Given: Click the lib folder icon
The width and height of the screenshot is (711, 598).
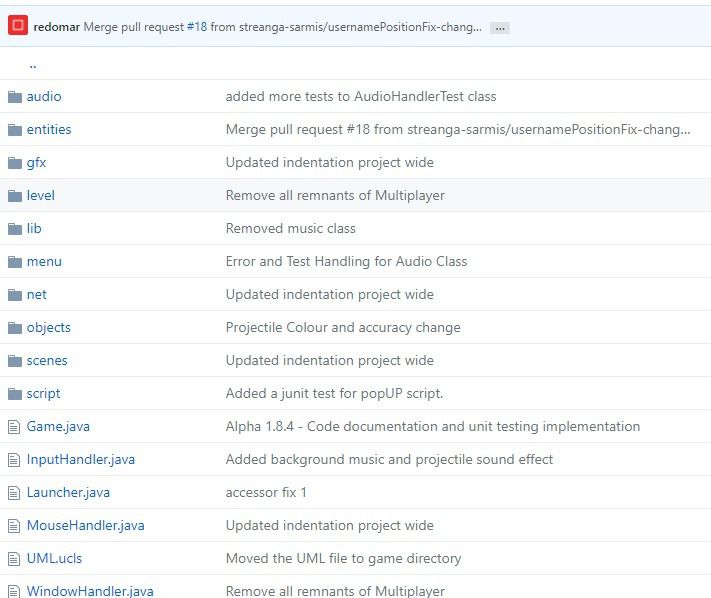Looking at the screenshot, I should pyautogui.click(x=15, y=229).
